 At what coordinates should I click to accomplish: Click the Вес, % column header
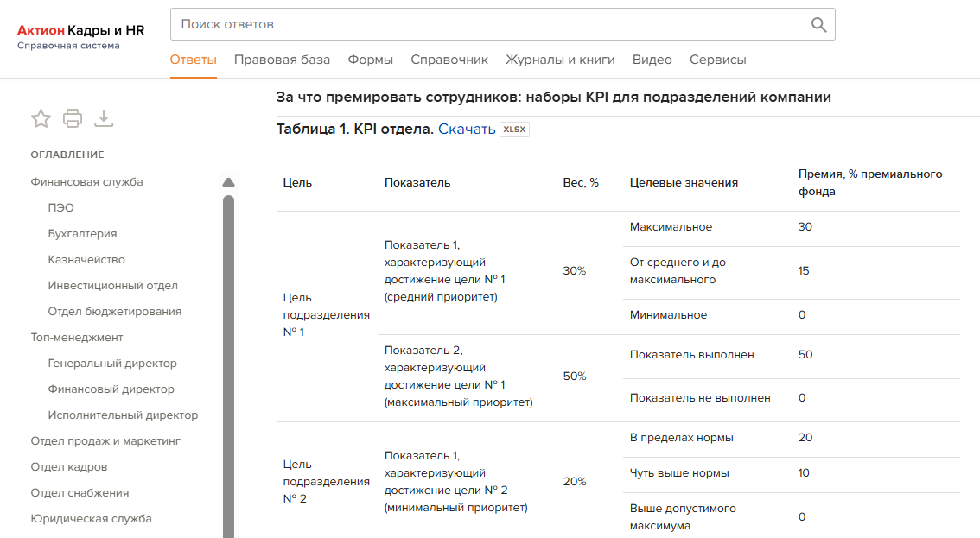[581, 182]
